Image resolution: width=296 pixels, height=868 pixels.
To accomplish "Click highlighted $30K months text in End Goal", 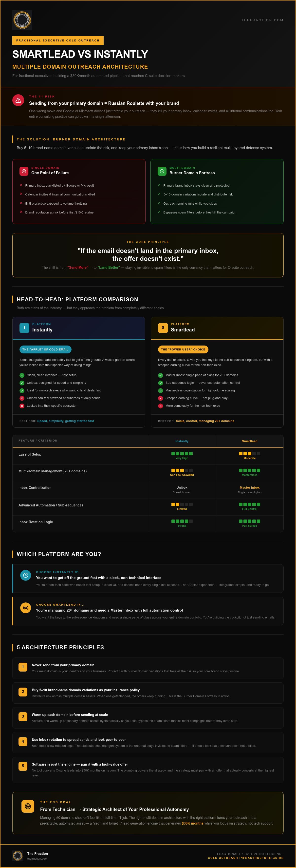I will click(193, 823).
